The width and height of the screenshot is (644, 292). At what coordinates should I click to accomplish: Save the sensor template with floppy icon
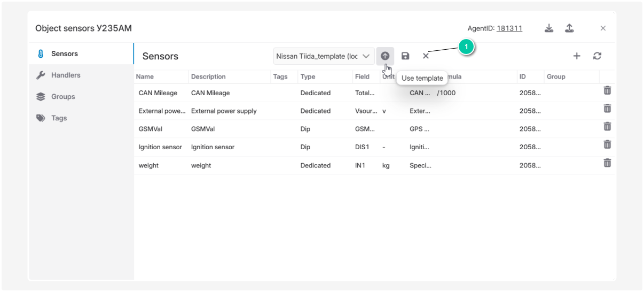click(x=405, y=56)
